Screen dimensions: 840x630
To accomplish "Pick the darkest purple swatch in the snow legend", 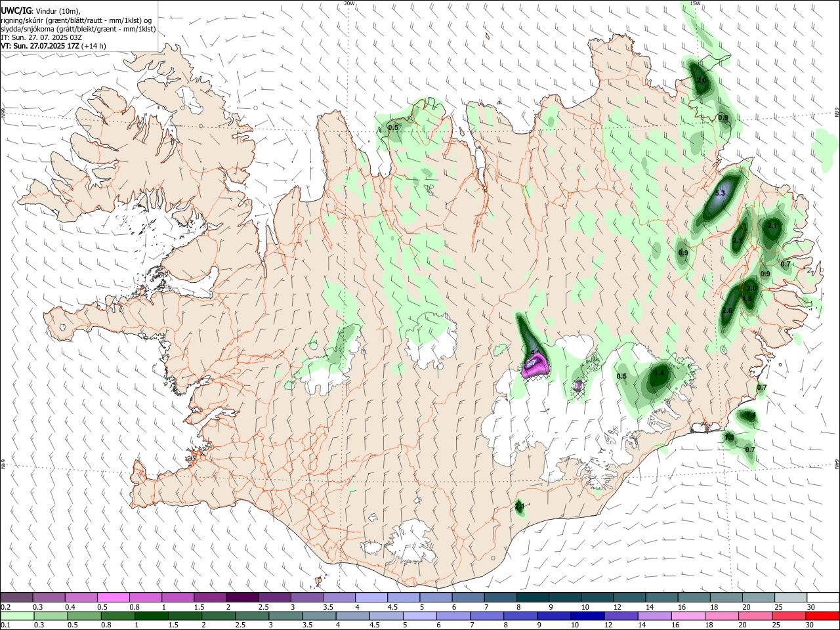I will click(x=242, y=598).
